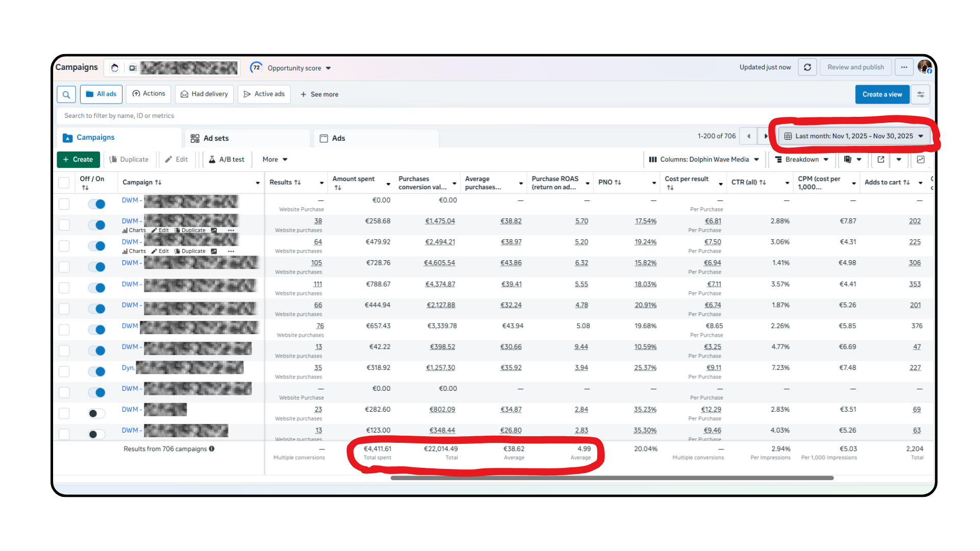The height and width of the screenshot is (551, 980).
Task: Open the Last month date range dropdown
Action: [854, 136]
